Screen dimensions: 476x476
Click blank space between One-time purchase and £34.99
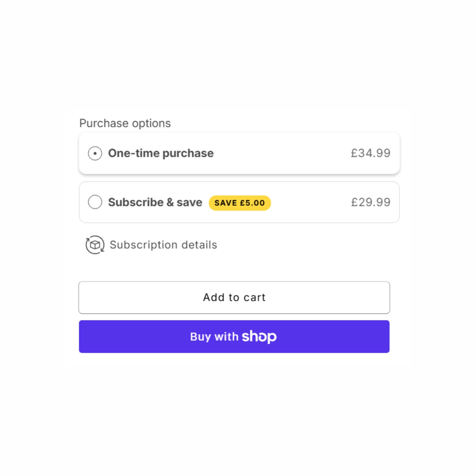click(282, 153)
